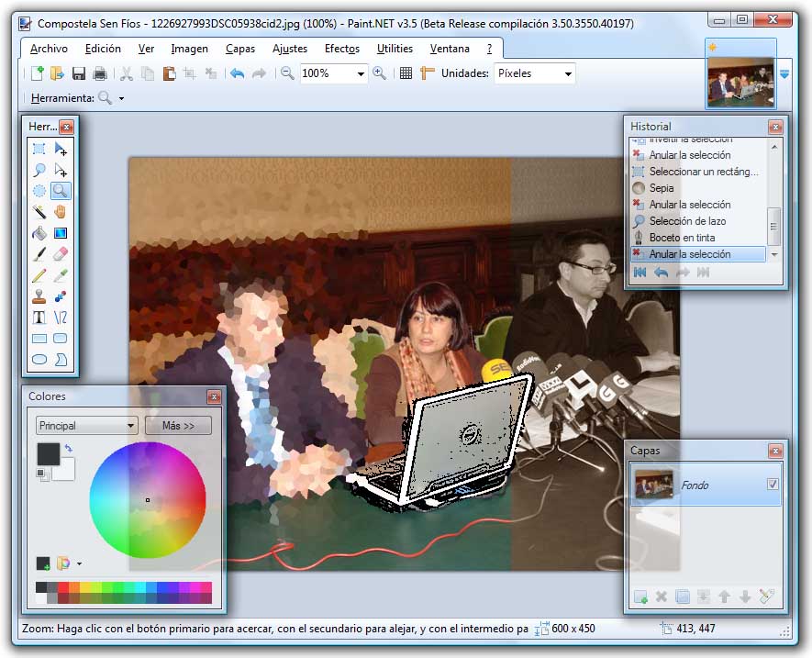Close the Historial panel
Screen dimensions: 812x658
775,127
